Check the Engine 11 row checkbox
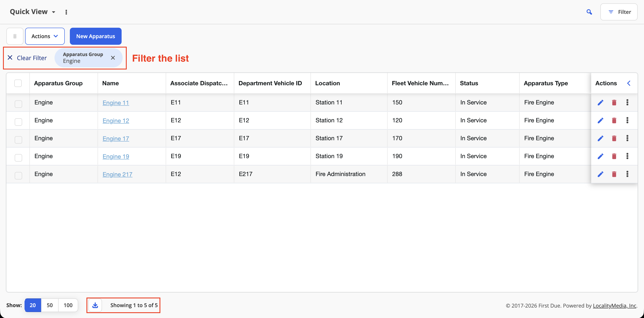Viewport: 644px width, 318px height. (x=18, y=104)
